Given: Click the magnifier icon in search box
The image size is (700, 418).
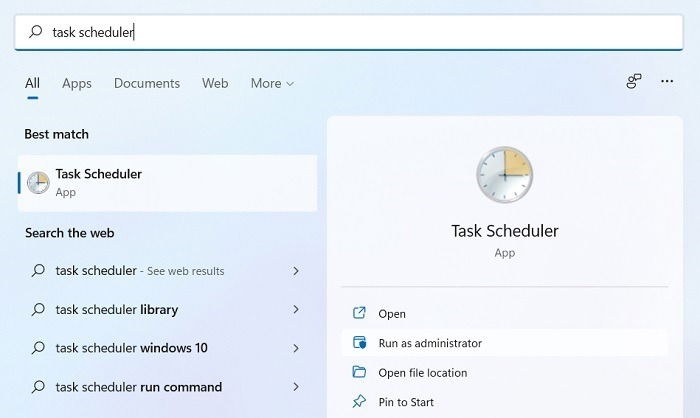Looking at the screenshot, I should coord(36,32).
